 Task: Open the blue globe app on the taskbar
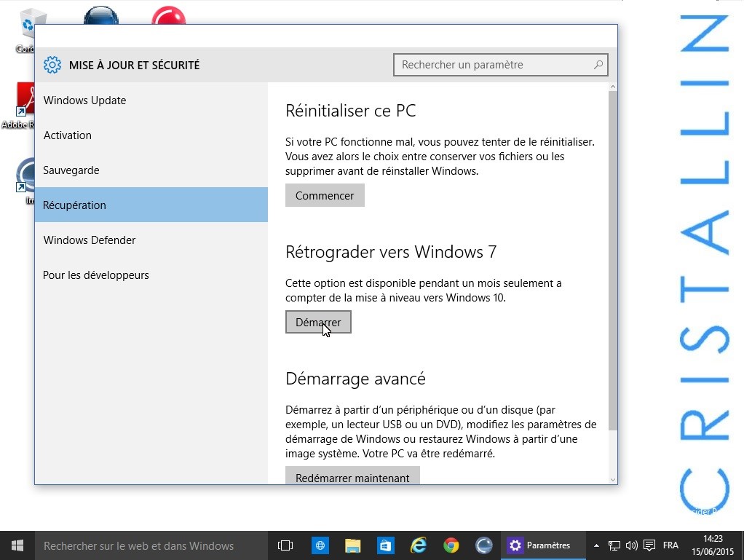coord(320,545)
